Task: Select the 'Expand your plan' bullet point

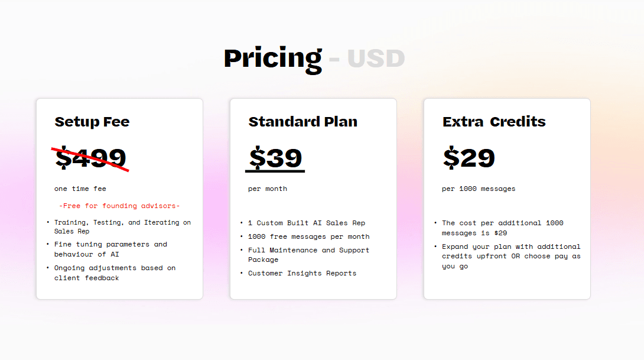Action: pyautogui.click(x=511, y=257)
